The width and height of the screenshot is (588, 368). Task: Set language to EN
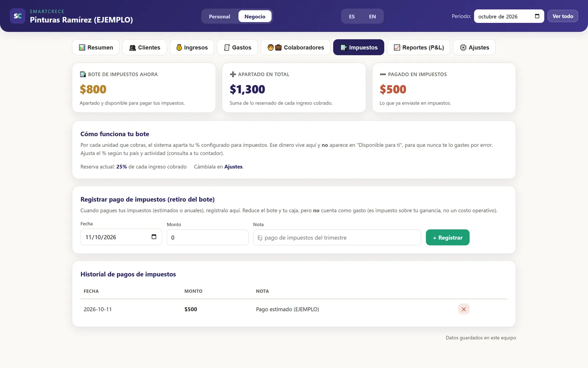coord(372,17)
